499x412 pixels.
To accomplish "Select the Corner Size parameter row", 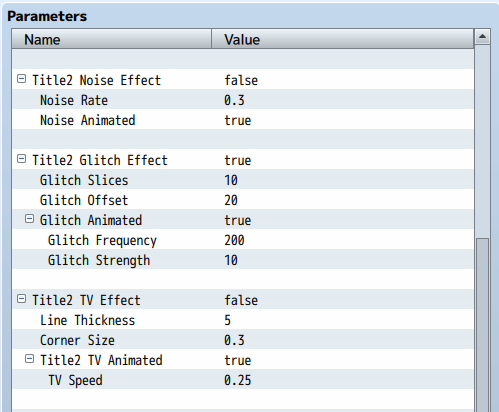I will pyautogui.click(x=243, y=339).
